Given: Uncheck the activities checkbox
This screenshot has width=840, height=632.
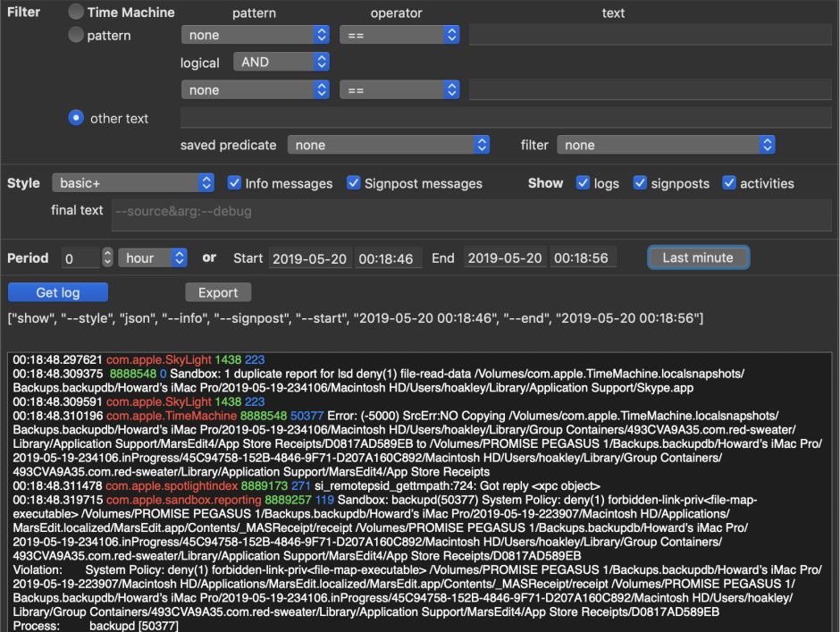Looking at the screenshot, I should (729, 183).
